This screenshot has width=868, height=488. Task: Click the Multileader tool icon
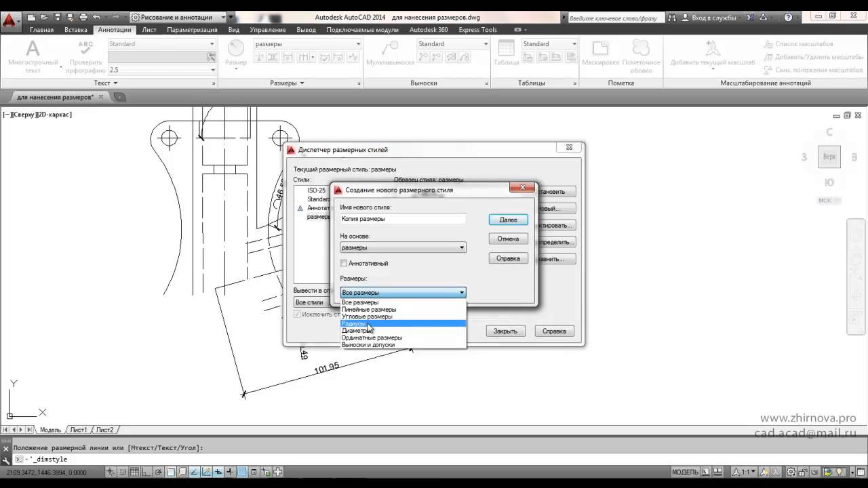(x=390, y=49)
